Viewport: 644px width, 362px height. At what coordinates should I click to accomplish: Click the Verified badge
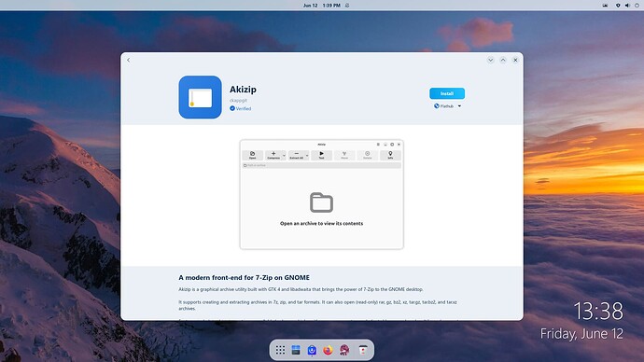tap(240, 109)
